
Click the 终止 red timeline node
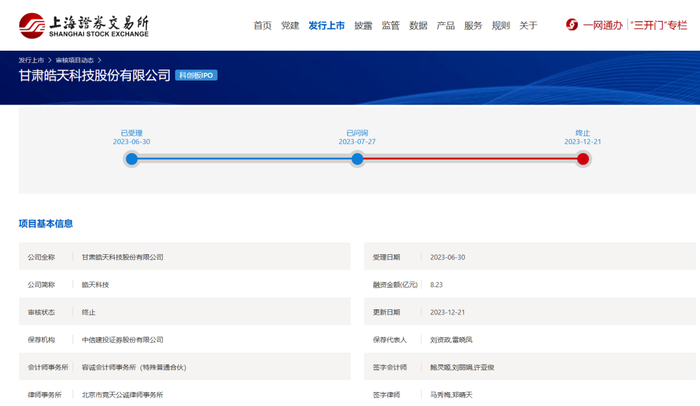583,159
